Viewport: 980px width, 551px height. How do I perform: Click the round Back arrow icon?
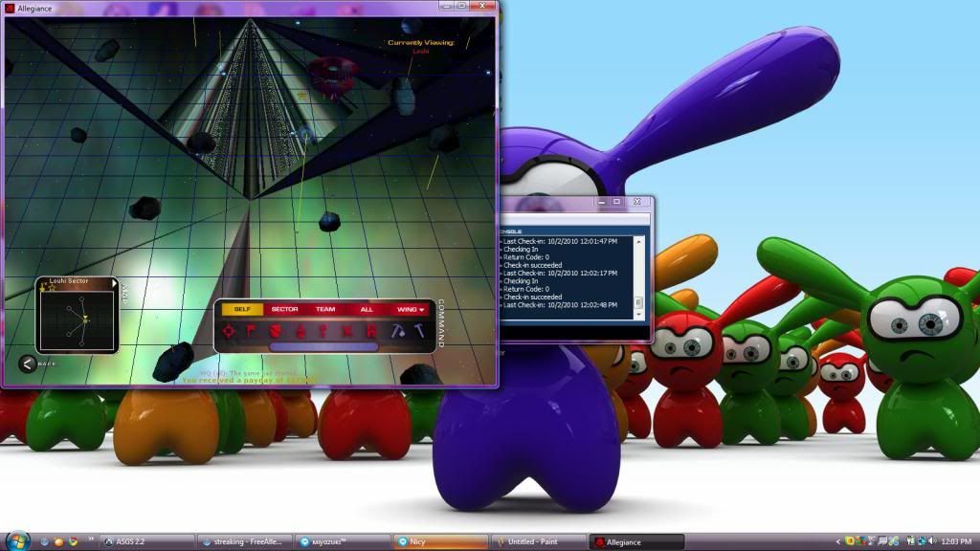(x=28, y=364)
